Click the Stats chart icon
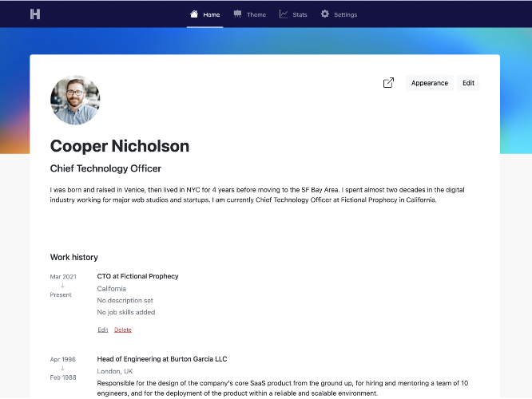Viewport: 532px width, 399px height. [x=284, y=14]
